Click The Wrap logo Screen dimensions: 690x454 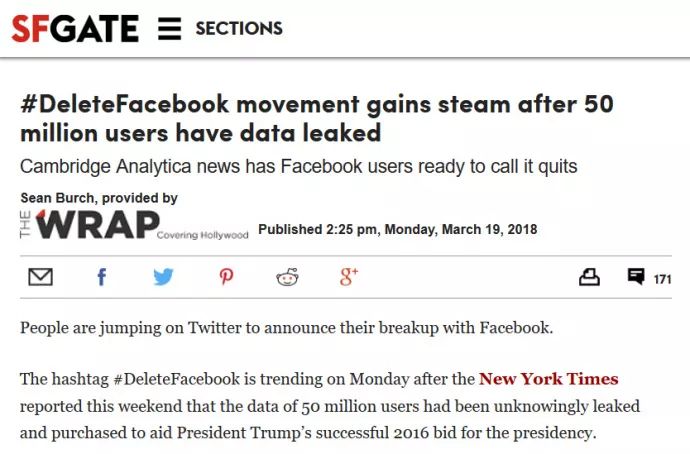pos(90,224)
